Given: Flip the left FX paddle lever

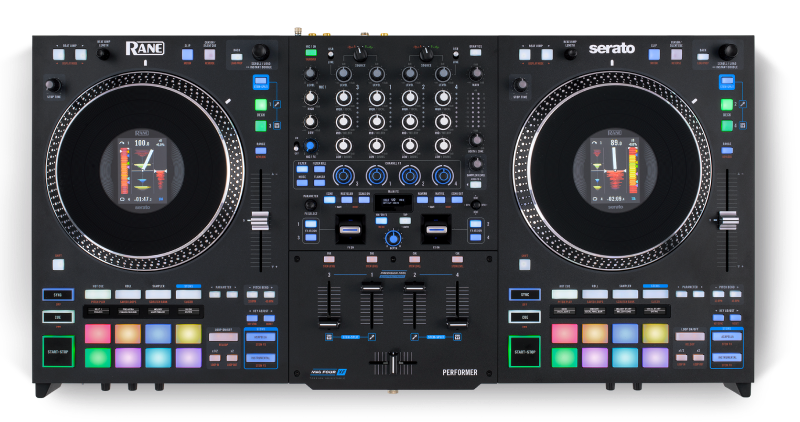Looking at the screenshot, I should (x=349, y=229).
